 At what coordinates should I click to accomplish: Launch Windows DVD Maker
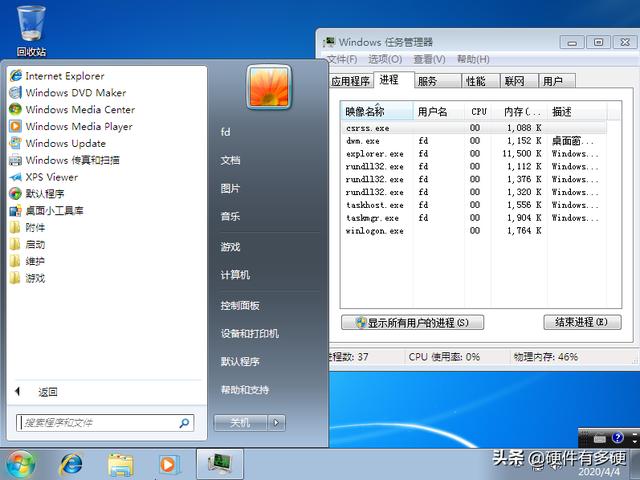68,93
